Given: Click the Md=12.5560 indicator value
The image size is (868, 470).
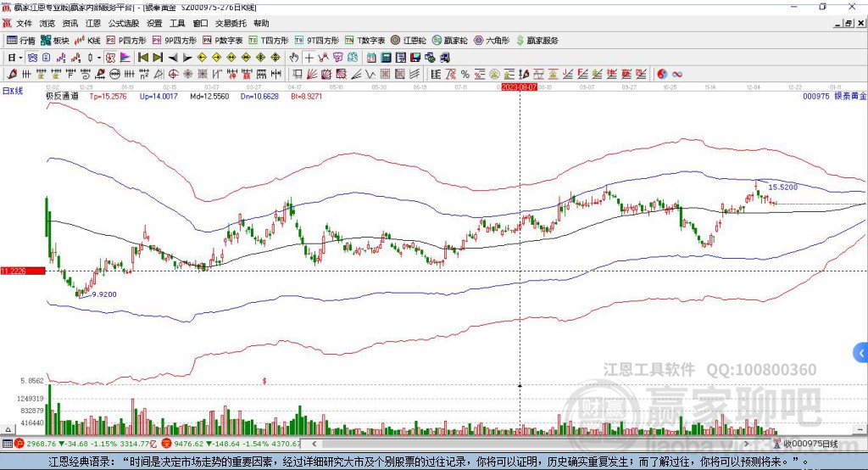Looking at the screenshot, I should pos(209,96).
